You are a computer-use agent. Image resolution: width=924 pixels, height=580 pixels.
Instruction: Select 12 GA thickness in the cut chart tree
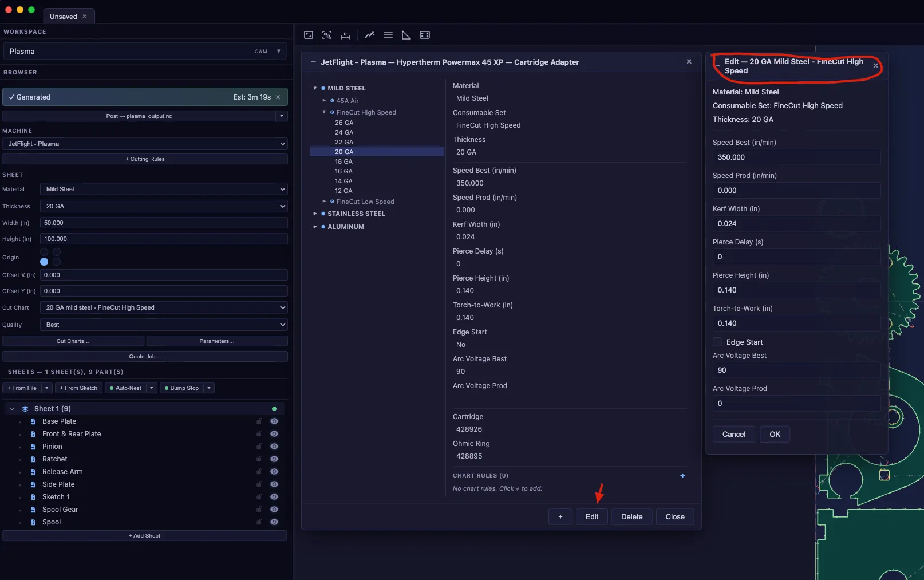344,191
